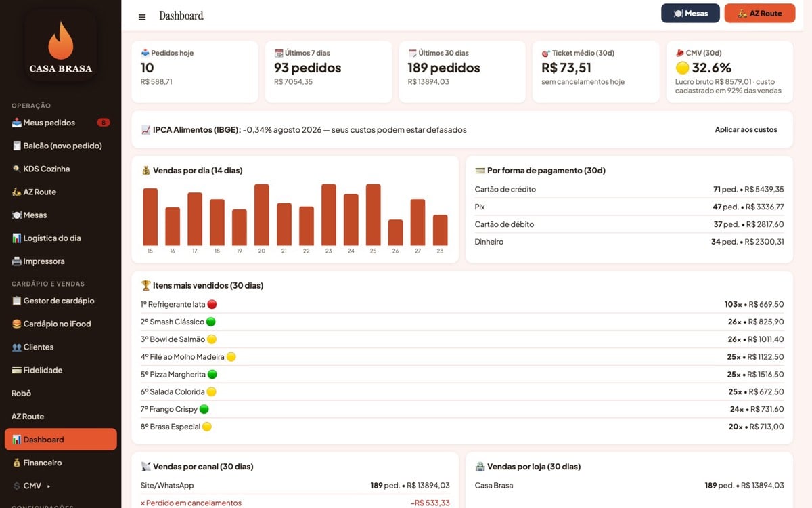The image size is (812, 508).
Task: Open the AZ Route header button
Action: coord(760,13)
